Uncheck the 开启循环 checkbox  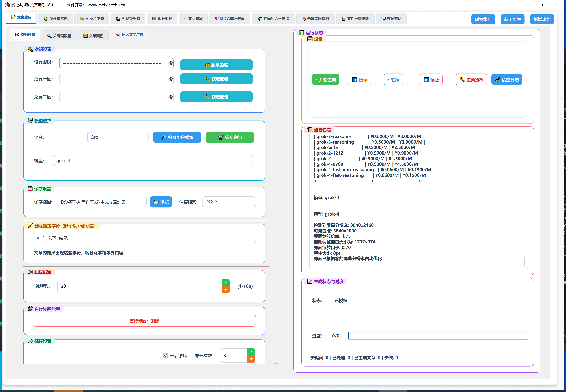point(165,355)
